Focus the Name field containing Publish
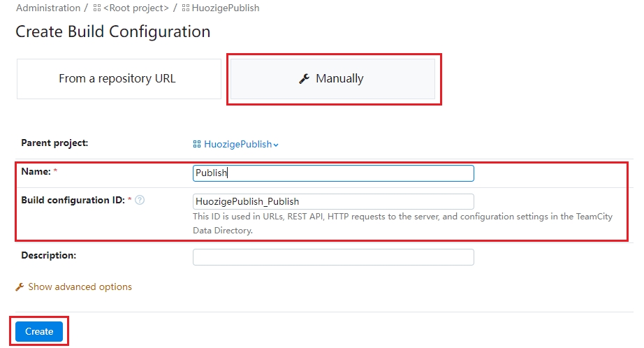The width and height of the screenshot is (644, 348). (333, 173)
